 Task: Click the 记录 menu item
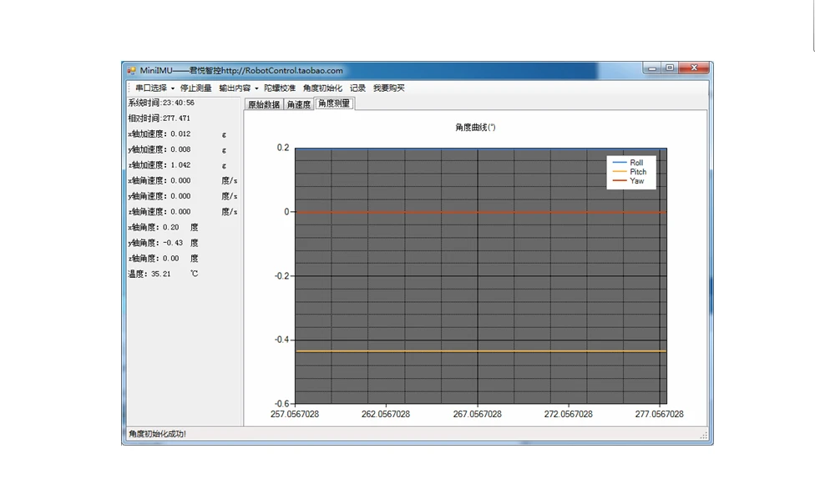[357, 88]
